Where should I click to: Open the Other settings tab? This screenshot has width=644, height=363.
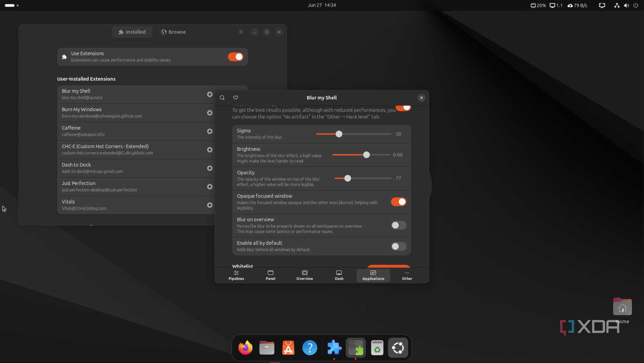pyautogui.click(x=407, y=275)
